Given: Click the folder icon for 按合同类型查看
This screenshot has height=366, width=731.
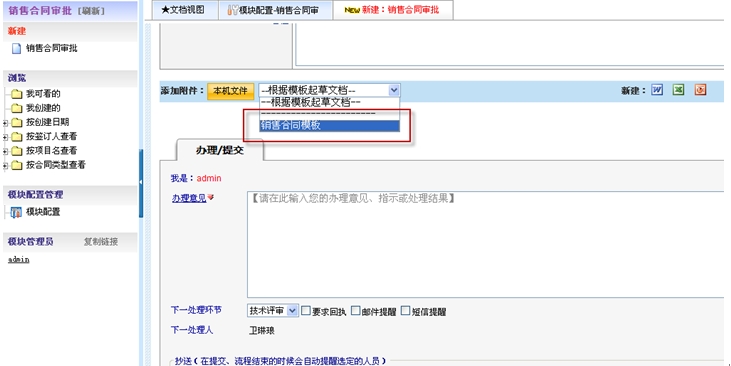Looking at the screenshot, I should click(17, 165).
